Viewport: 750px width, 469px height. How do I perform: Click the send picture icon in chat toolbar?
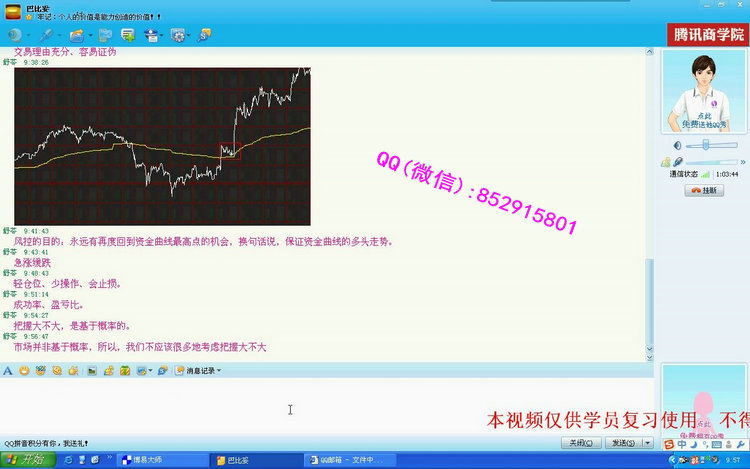[91, 370]
